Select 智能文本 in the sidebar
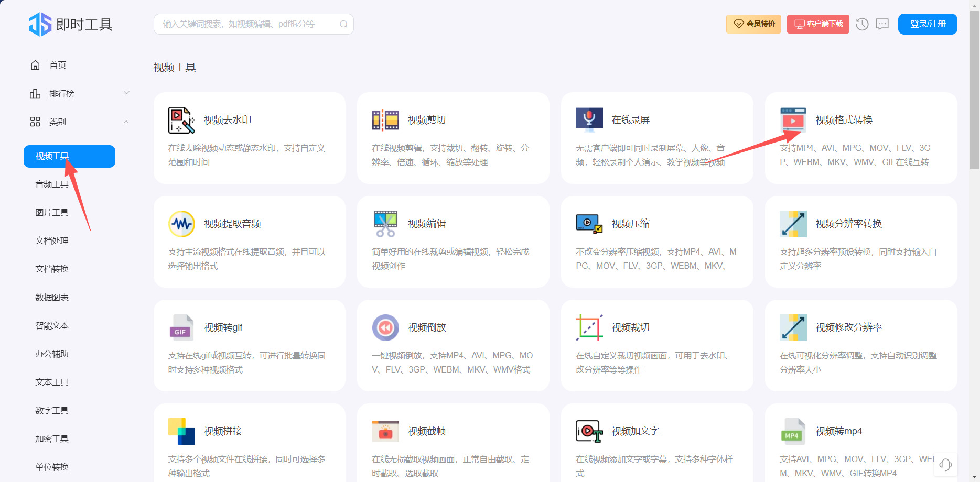The image size is (980, 482). (x=52, y=326)
